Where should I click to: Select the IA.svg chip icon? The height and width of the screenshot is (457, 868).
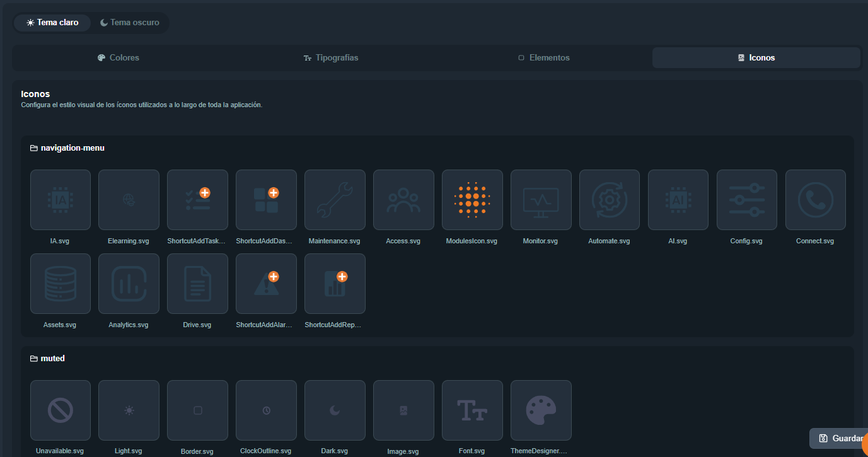coord(60,199)
